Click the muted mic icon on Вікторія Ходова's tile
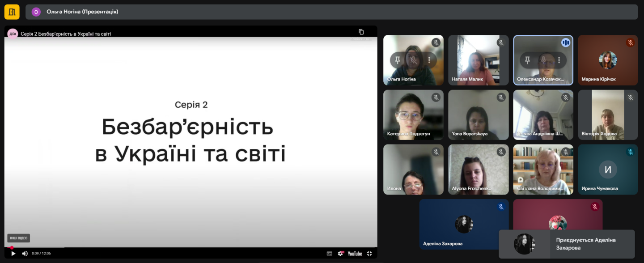The image size is (644, 263). 631,97
